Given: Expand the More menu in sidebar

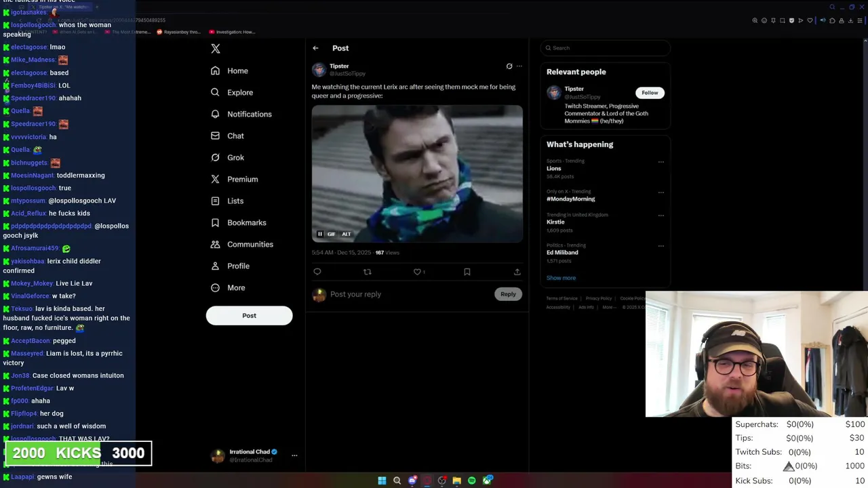Looking at the screenshot, I should pos(227,287).
